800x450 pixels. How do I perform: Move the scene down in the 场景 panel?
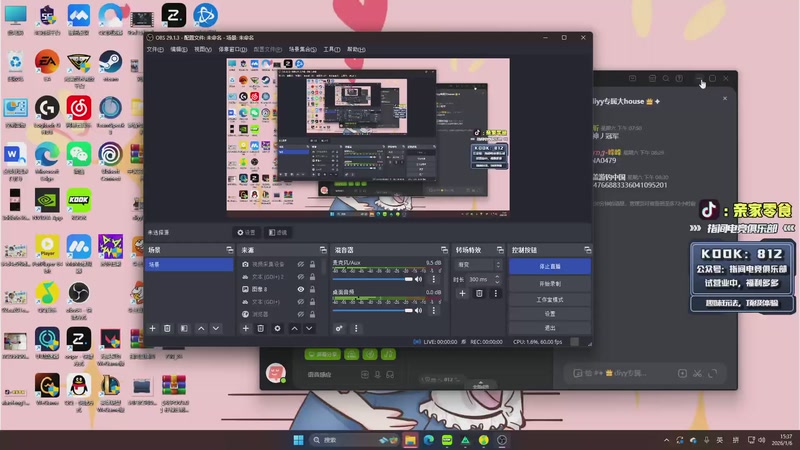point(216,329)
